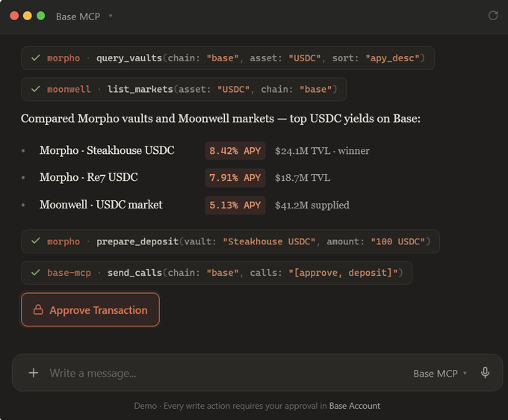Click the $41.2M supplied text
The height and width of the screenshot is (420, 508).
[312, 205]
